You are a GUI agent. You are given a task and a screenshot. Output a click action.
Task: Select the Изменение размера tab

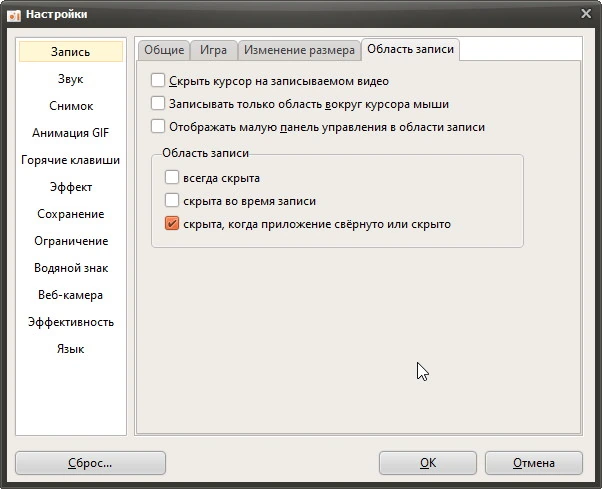point(299,50)
